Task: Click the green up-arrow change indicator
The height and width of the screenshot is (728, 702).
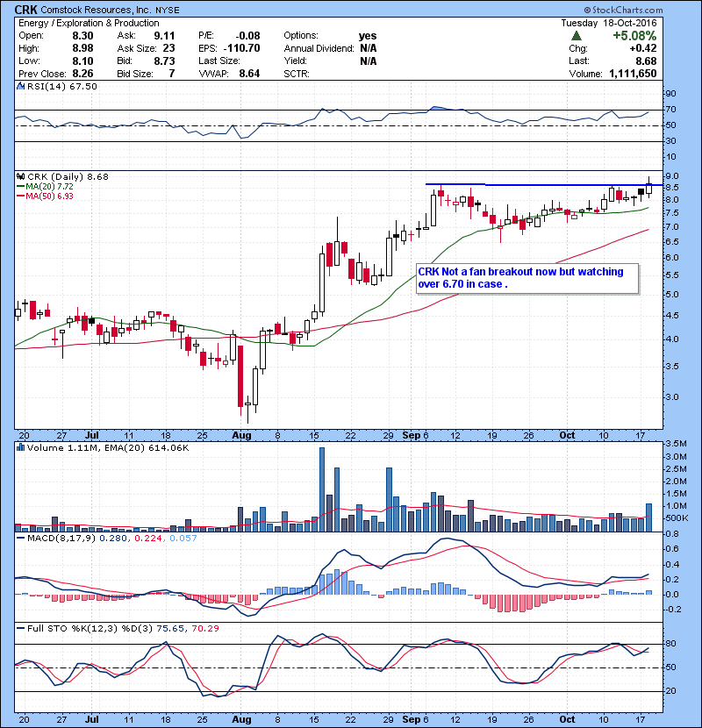Action: tap(577, 35)
